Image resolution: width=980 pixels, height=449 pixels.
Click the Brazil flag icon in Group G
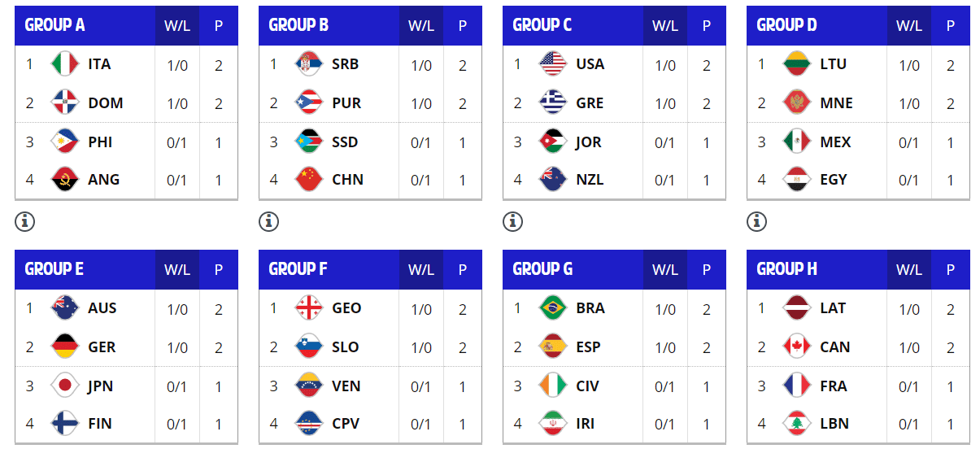(553, 308)
